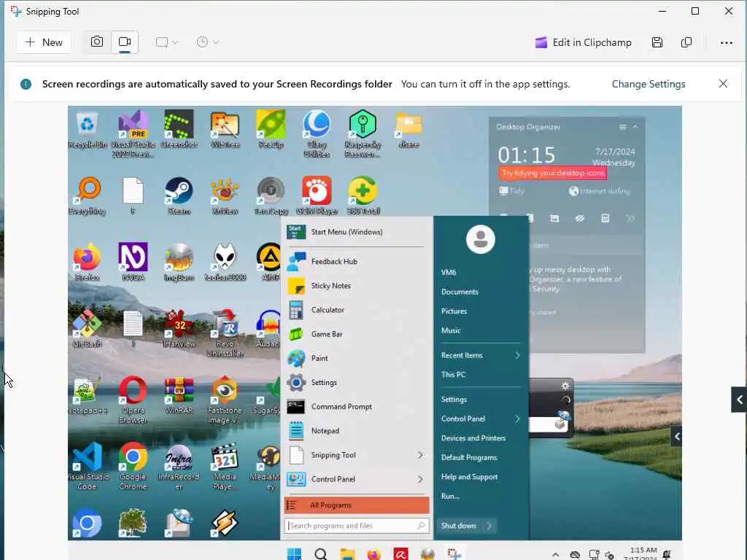Show hidden tray icons chevron
This screenshot has height=560, width=747.
(555, 555)
